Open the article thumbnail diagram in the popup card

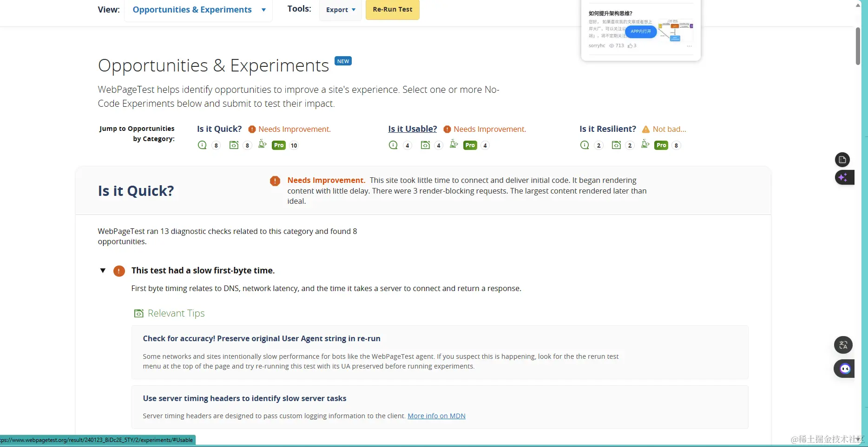coord(675,30)
